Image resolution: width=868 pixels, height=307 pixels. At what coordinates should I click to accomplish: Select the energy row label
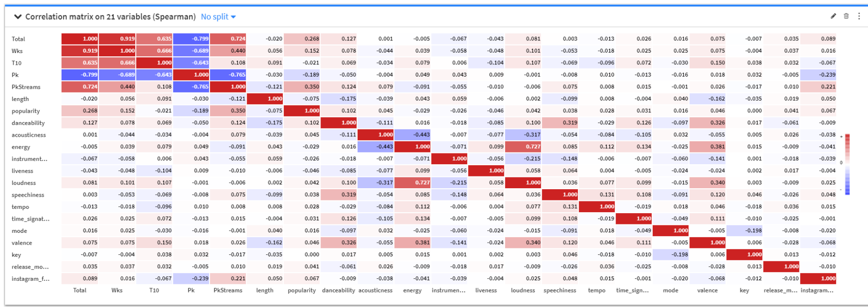(x=21, y=147)
